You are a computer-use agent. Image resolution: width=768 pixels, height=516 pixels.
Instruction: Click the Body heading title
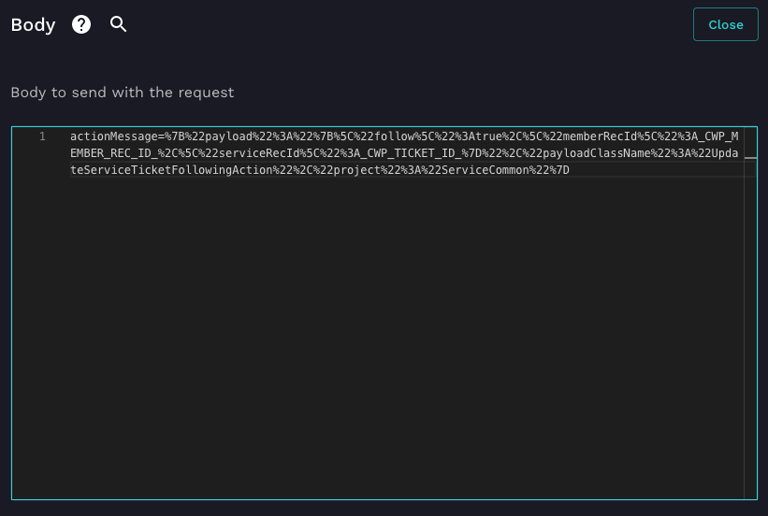point(33,25)
